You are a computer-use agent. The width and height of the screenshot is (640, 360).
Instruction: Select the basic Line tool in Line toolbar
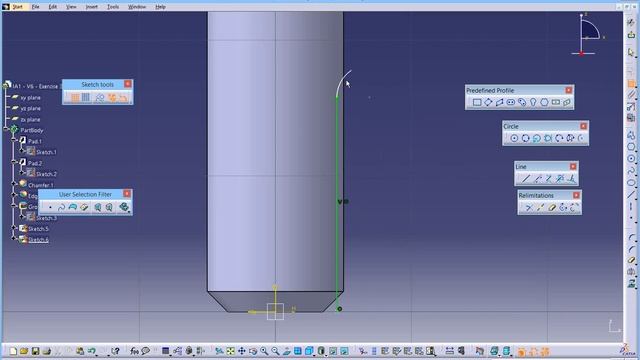[x=526, y=178]
